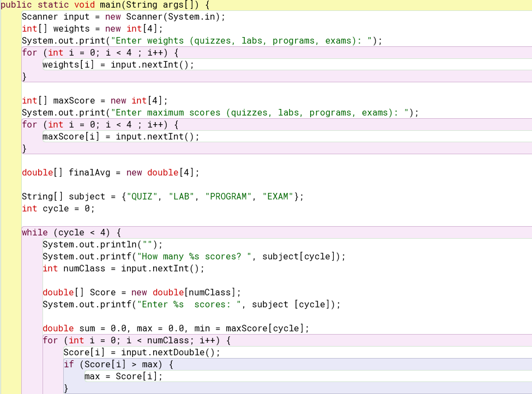Viewport: 532px width, 394px height.
Task: Click the 'int numClass = input.nextInt();' line
Action: pyautogui.click(x=124, y=269)
